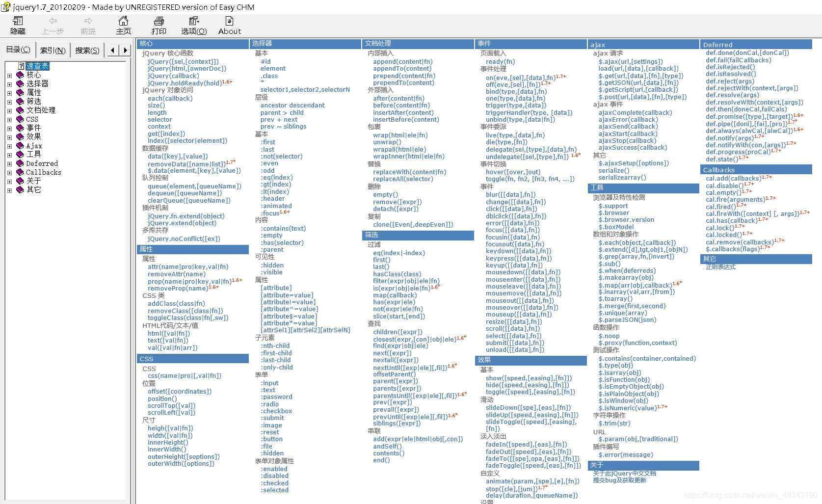
Task: Open the $.isNumeric(value) link
Action: click(628, 408)
